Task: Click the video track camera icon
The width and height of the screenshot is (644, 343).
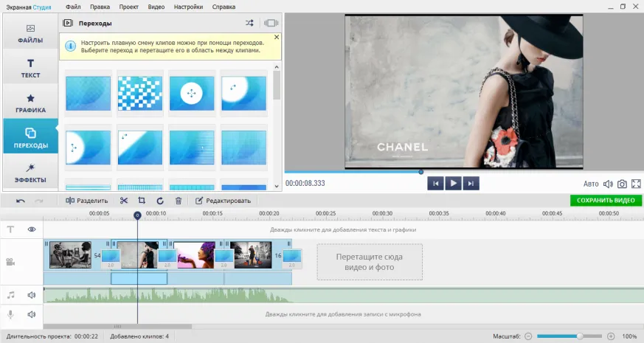Action: [x=10, y=262]
